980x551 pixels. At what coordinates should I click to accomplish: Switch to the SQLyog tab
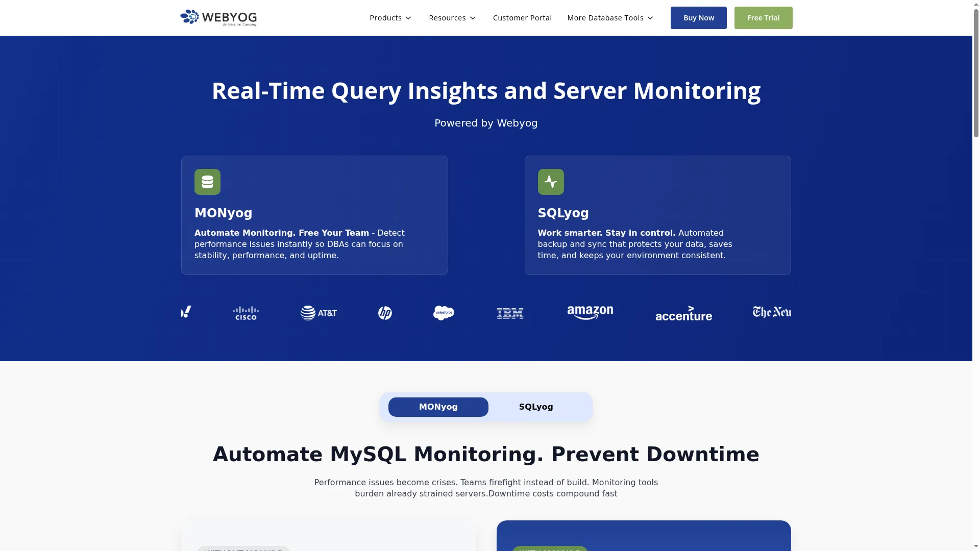[536, 407]
